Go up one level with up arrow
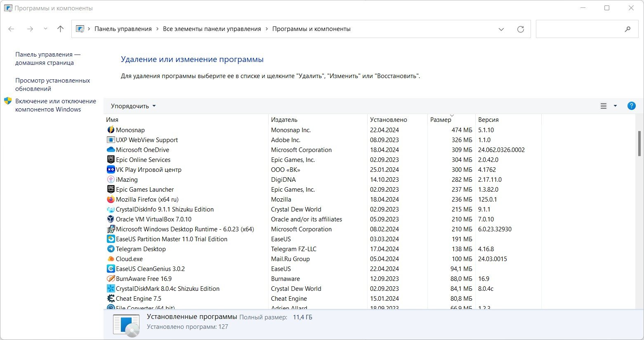The height and width of the screenshot is (340, 644). coord(60,29)
